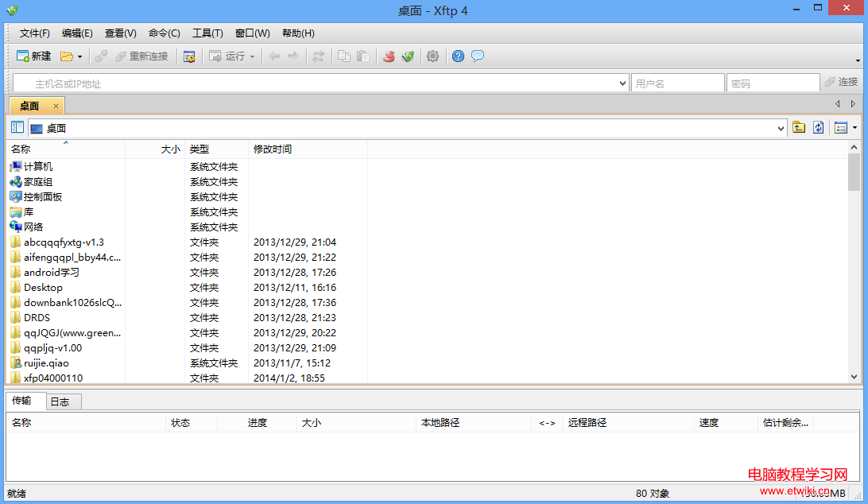The height and width of the screenshot is (504, 868).
Task: Click the file list vertical scrollbar thumb
Action: (x=854, y=173)
